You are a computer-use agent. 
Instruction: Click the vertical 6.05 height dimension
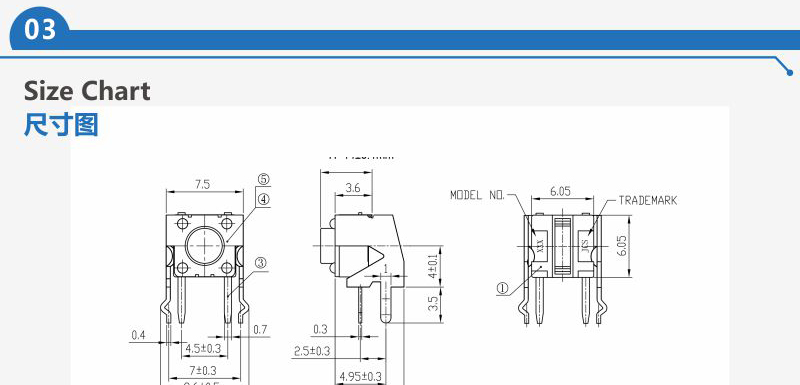622,246
